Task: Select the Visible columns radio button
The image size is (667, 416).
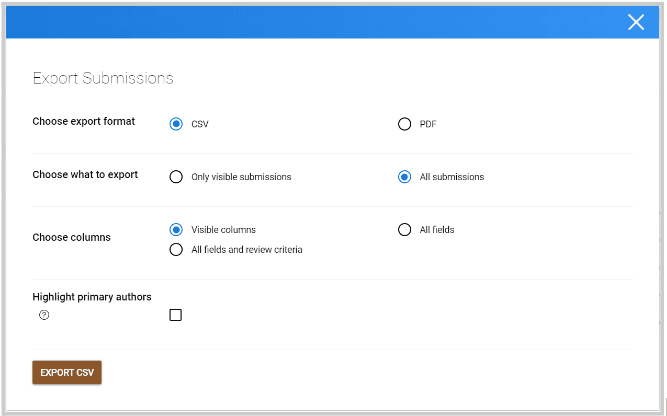Action: tap(176, 230)
